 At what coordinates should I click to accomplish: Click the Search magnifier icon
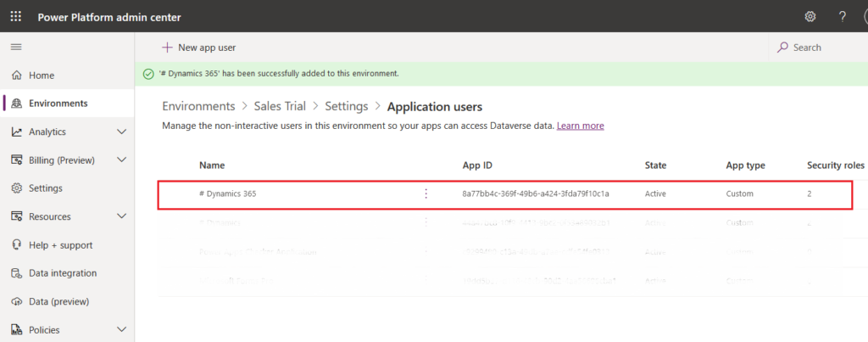(782, 48)
